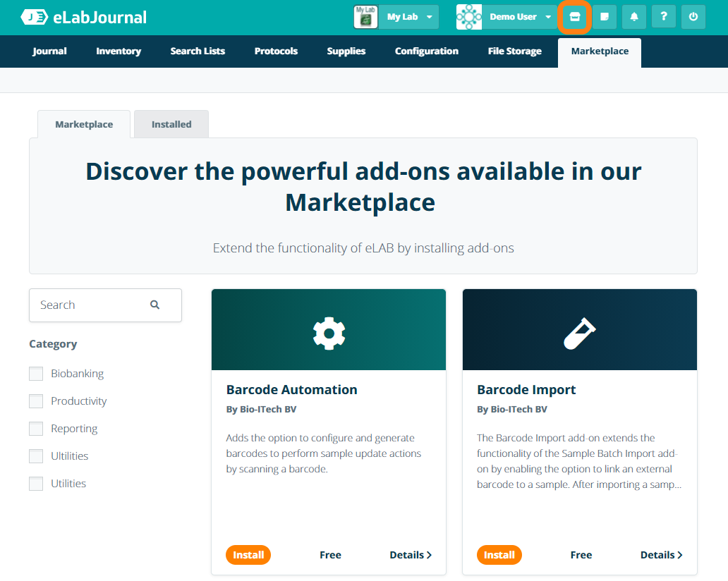Install the Barcode Import add-on
Viewport: 728px width, 581px height.
[x=499, y=555]
